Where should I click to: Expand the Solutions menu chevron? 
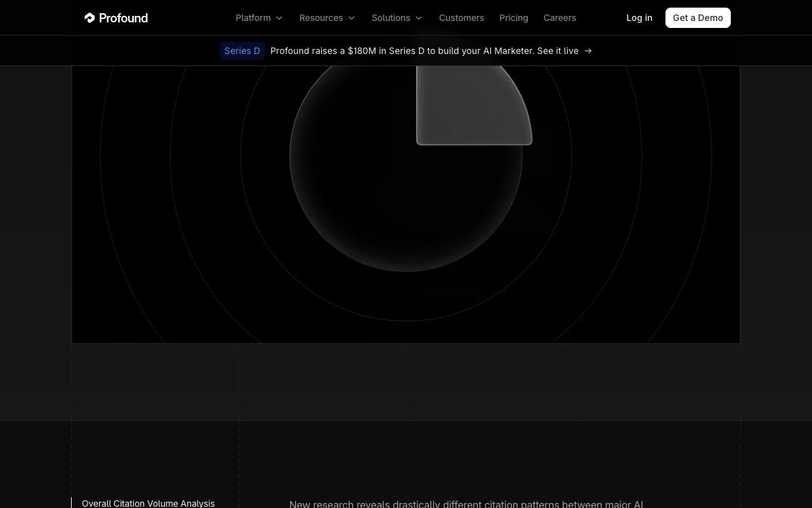click(x=419, y=18)
